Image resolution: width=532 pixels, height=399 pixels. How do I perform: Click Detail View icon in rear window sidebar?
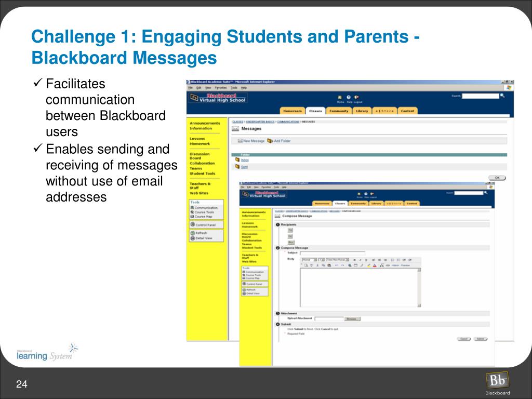[x=193, y=238]
